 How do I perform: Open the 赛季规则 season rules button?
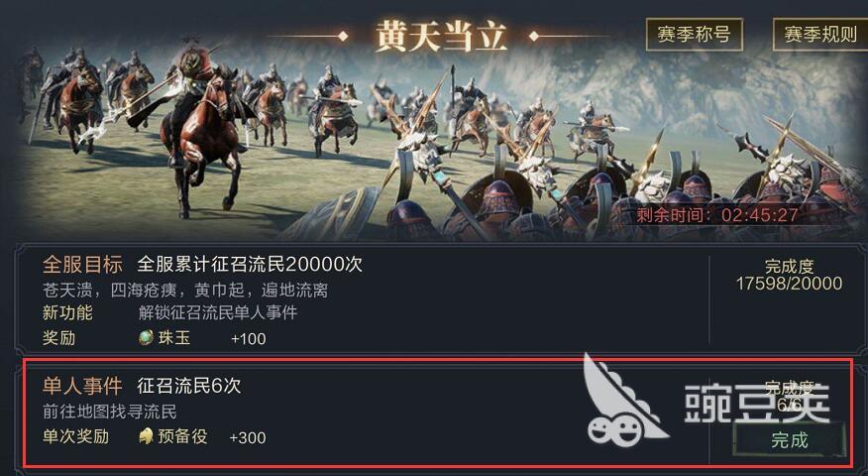(820, 34)
